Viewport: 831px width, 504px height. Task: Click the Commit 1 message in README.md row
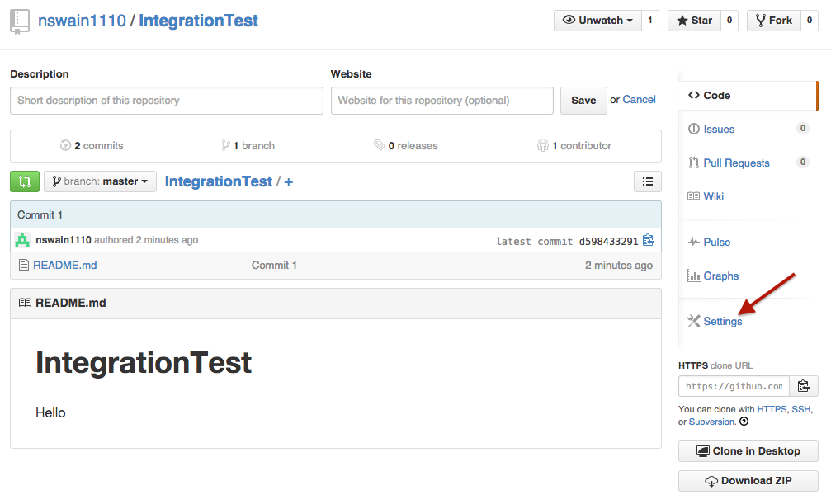(274, 265)
